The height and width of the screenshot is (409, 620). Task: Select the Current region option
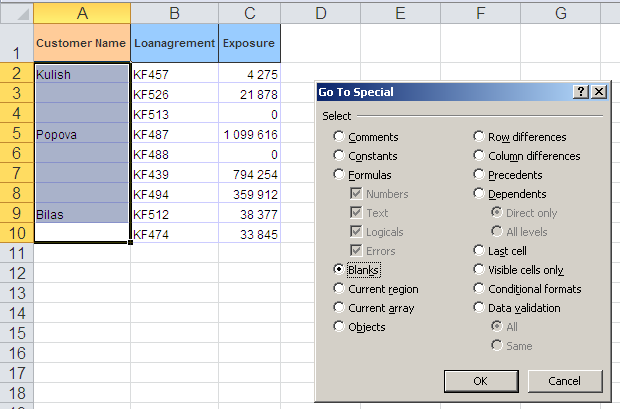[340, 289]
